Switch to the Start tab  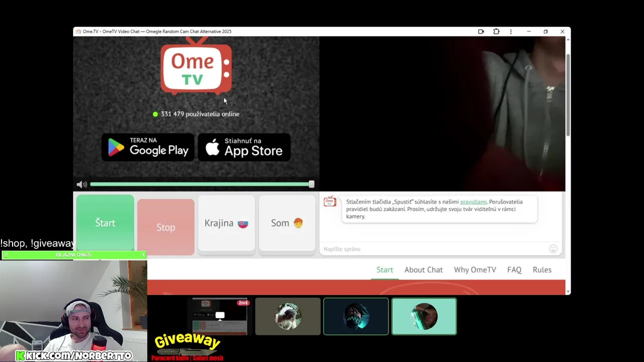point(385,270)
